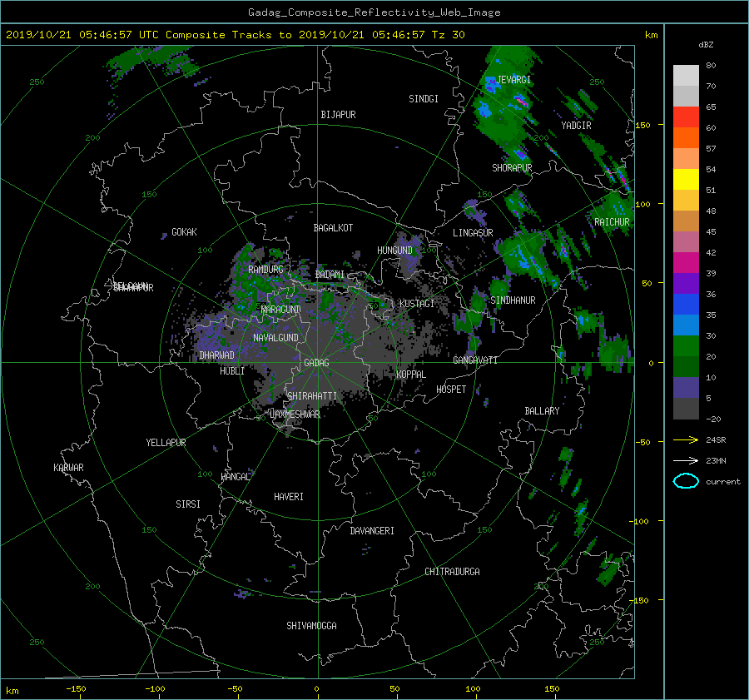Click the HAVERI city label
Image resolution: width=749 pixels, height=700 pixels.
pyautogui.click(x=289, y=497)
